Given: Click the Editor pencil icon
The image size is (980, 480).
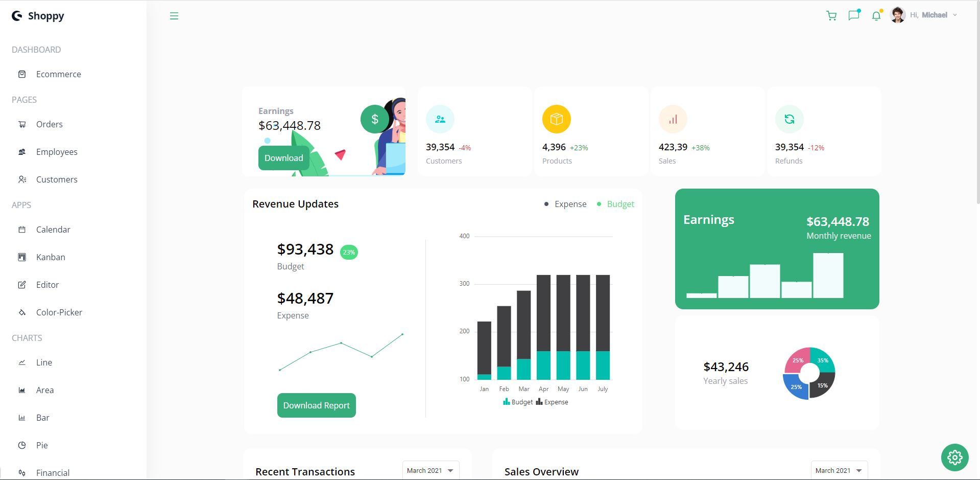Looking at the screenshot, I should pyautogui.click(x=22, y=285).
